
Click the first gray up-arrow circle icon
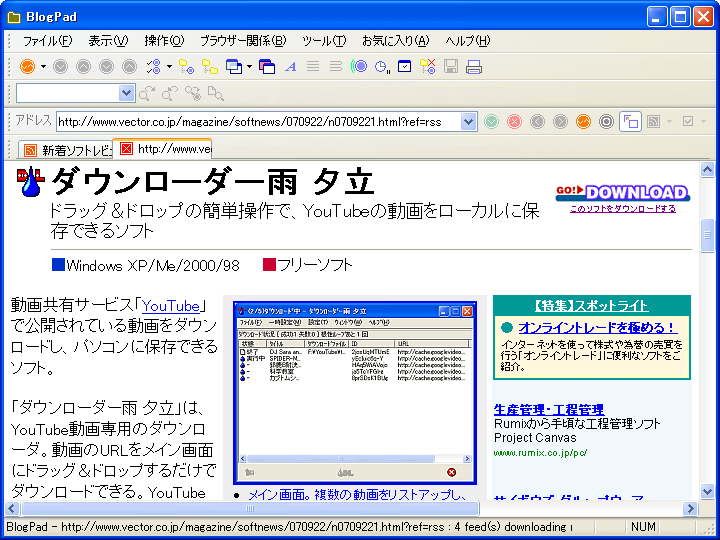(83, 67)
